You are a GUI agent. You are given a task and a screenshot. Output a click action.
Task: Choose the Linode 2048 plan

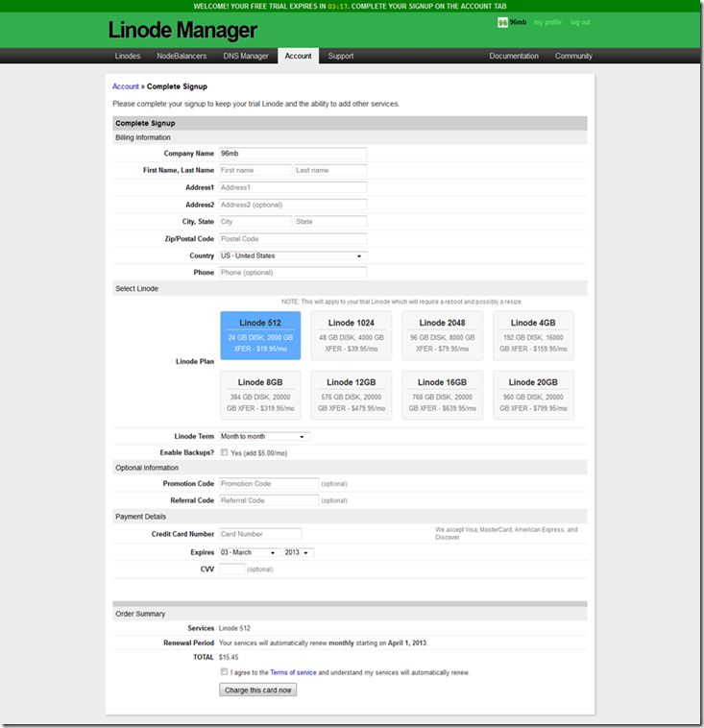coord(443,335)
